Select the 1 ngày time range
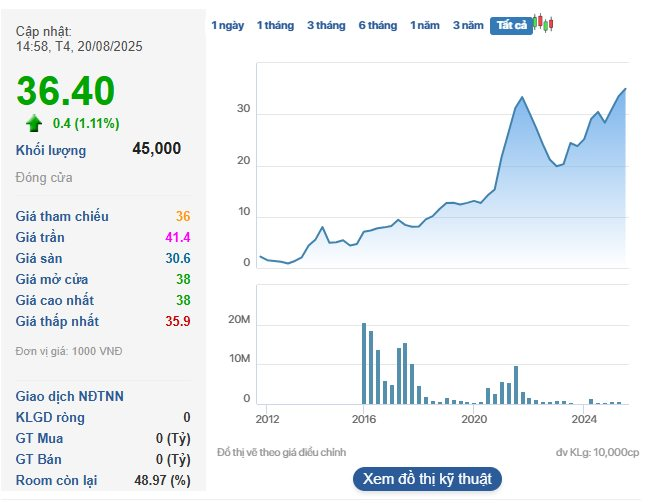The width and height of the screenshot is (650, 503). point(228,25)
